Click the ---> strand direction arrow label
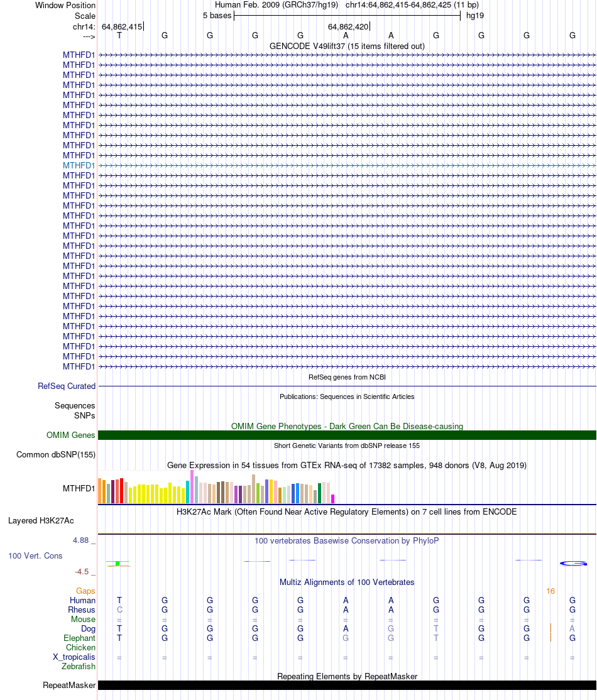 click(x=89, y=36)
